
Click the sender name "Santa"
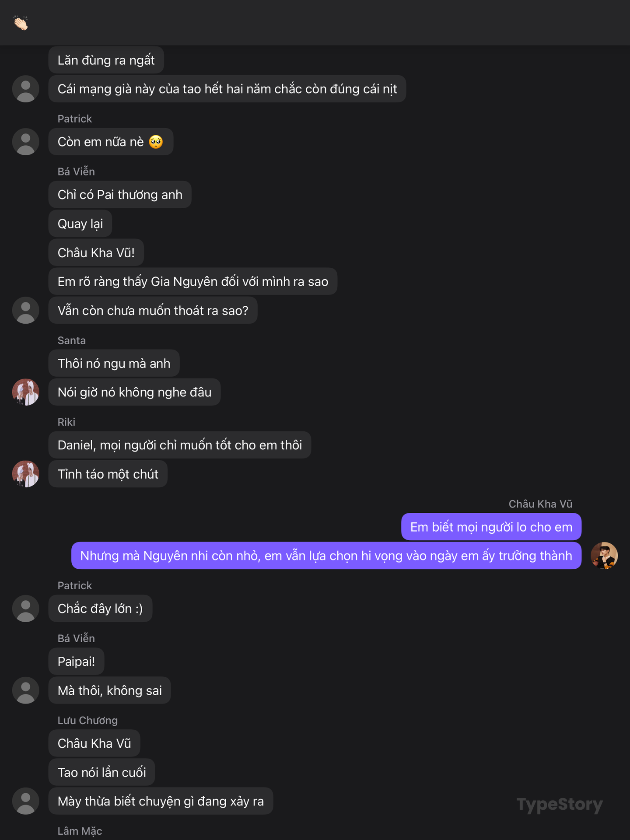(x=72, y=340)
